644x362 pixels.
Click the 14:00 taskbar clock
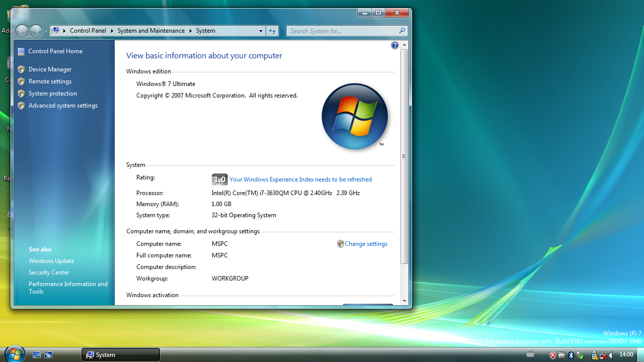tap(626, 354)
